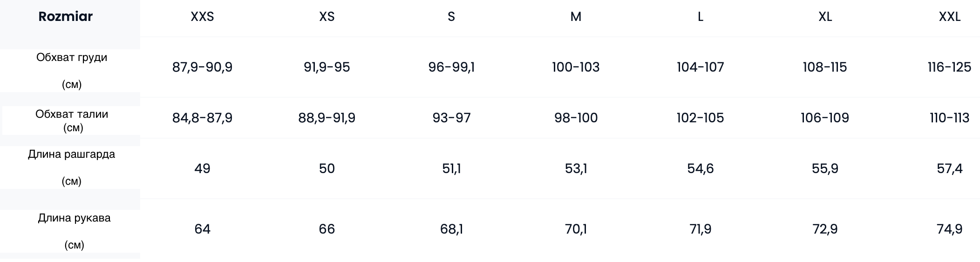Select the XS size column header
The image size is (980, 262).
coord(327,17)
